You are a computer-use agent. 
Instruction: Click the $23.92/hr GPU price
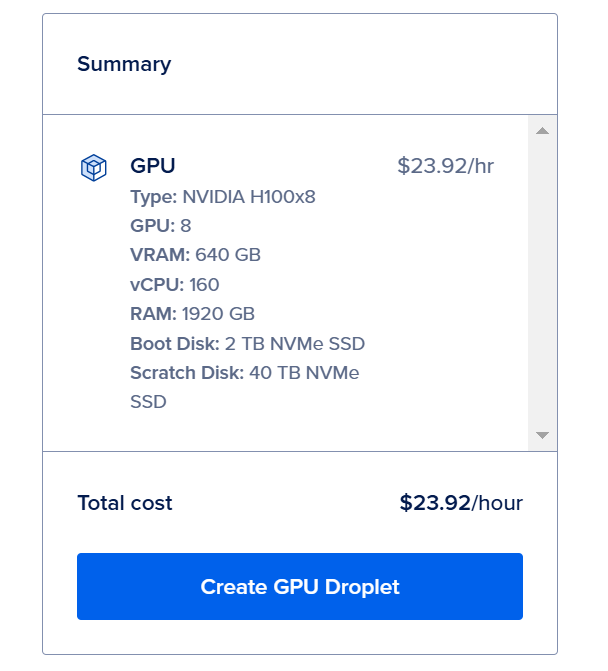pyautogui.click(x=445, y=166)
